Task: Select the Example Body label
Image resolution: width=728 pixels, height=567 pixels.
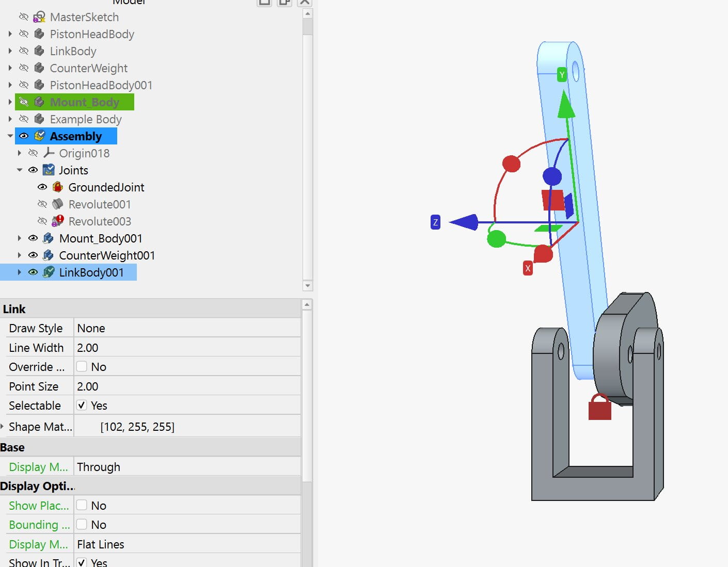Action: click(86, 119)
